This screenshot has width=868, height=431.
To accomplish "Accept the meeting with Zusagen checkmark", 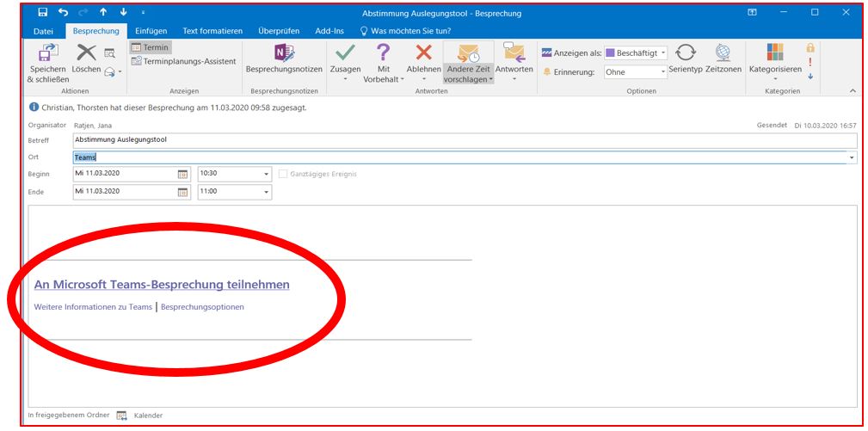I will (346, 53).
